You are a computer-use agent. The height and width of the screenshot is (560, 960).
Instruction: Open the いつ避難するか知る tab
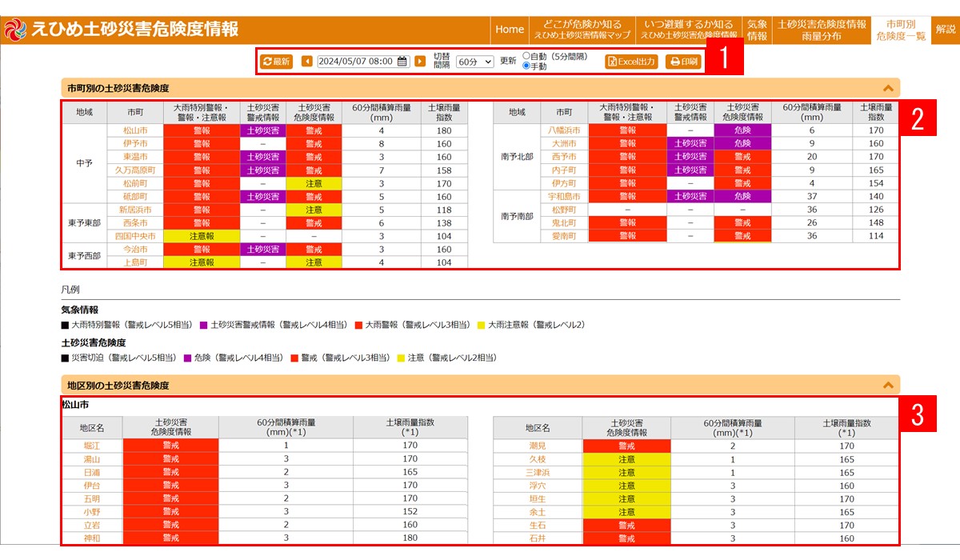coord(689,30)
